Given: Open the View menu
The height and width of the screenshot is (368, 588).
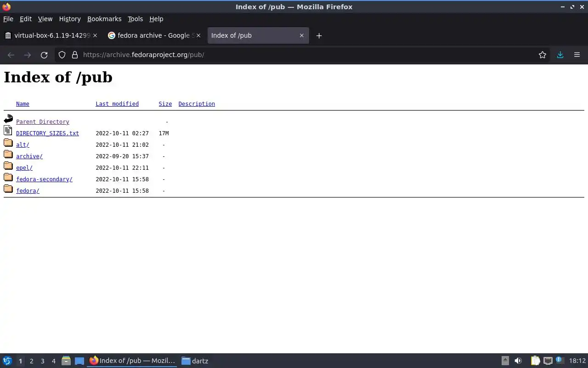Looking at the screenshot, I should pyautogui.click(x=45, y=19).
